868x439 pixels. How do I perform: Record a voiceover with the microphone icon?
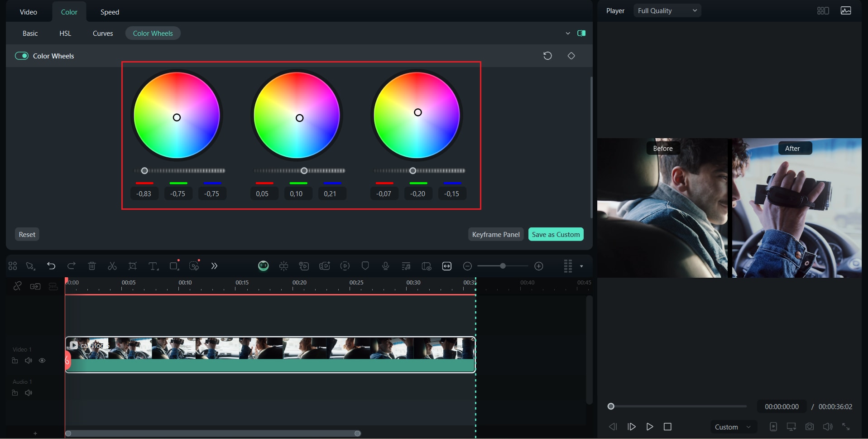[385, 266]
